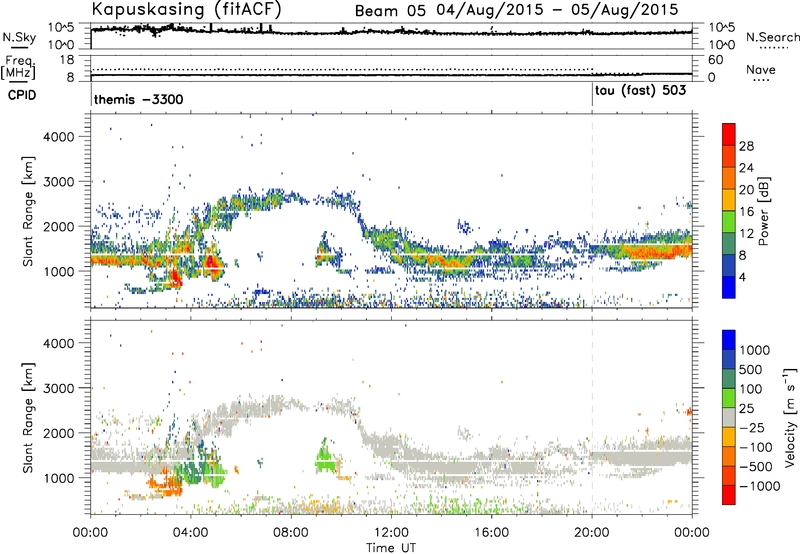Select the red top segment of the Power color bar

[729, 135]
